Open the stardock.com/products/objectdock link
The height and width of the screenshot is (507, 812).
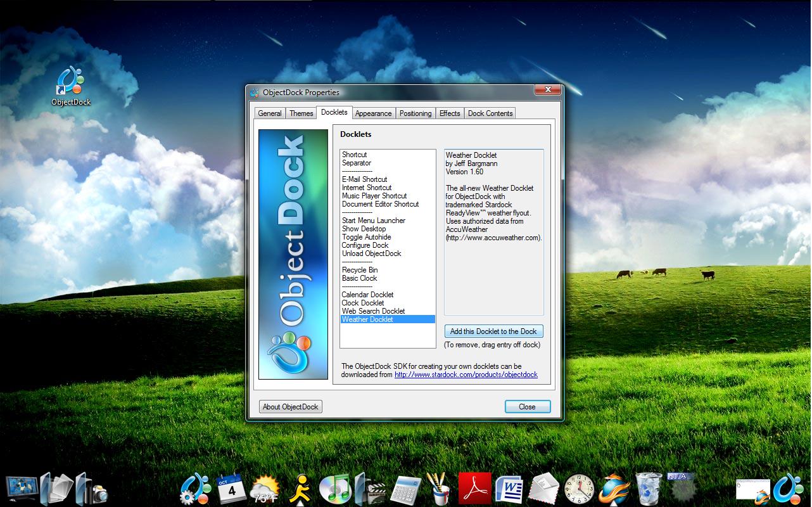466,375
